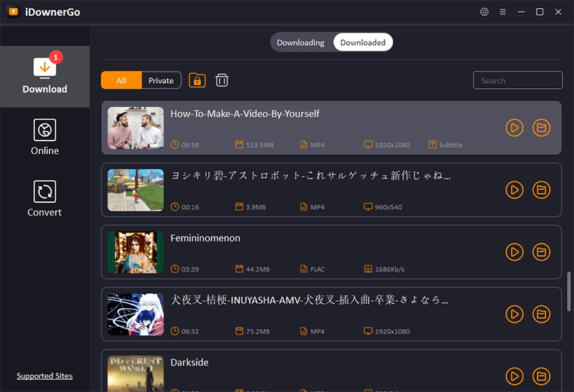Click the iDownerGo app logo
This screenshot has height=392, width=574.
[x=14, y=11]
